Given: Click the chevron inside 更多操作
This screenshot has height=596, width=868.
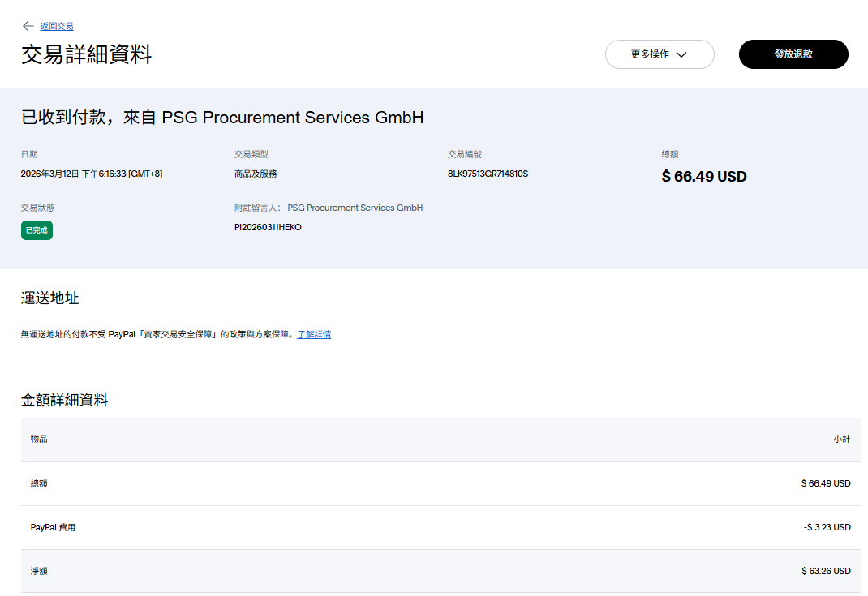Looking at the screenshot, I should pos(681,54).
